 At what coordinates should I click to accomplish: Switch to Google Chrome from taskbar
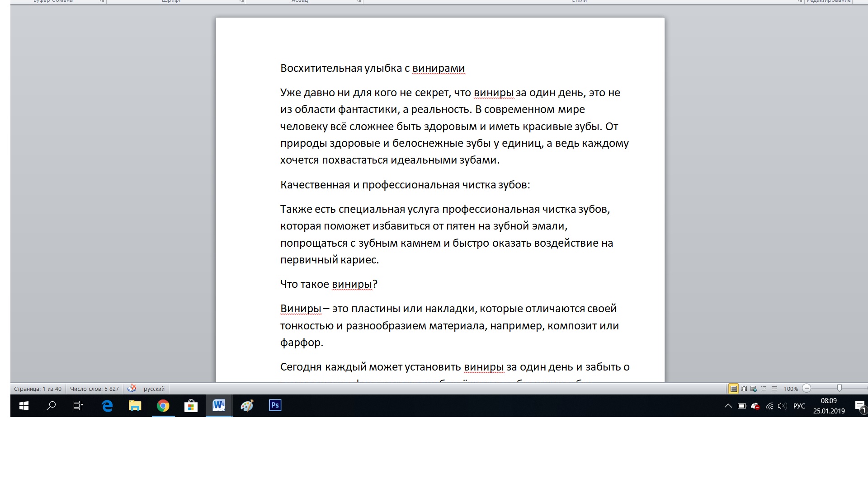[x=163, y=406]
